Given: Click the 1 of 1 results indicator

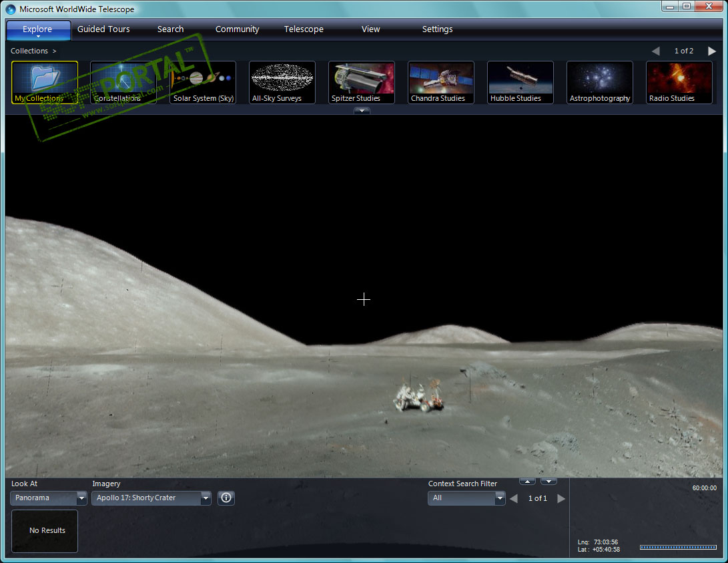Looking at the screenshot, I should 538,498.
